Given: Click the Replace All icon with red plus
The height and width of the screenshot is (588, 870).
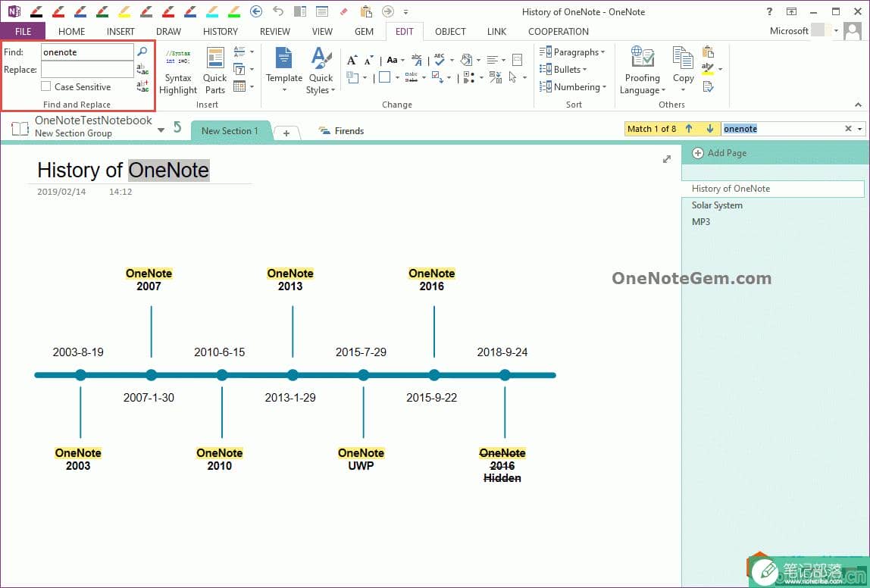Looking at the screenshot, I should click(142, 86).
